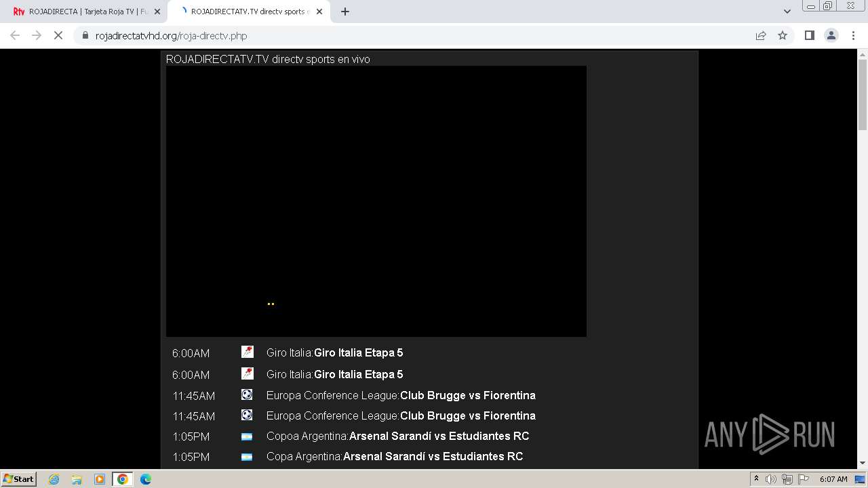Open the network status tray icon
The width and height of the screenshot is (868, 488).
point(787,479)
